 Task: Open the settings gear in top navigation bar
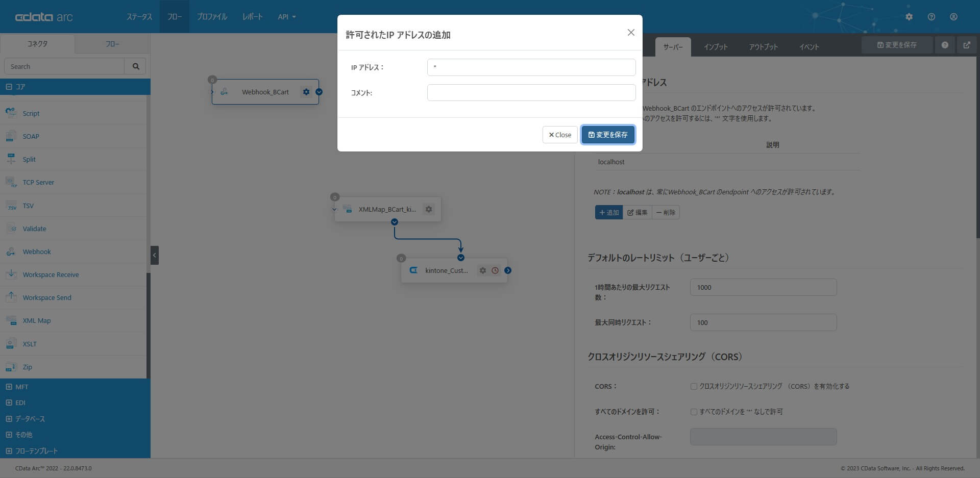coord(909,17)
